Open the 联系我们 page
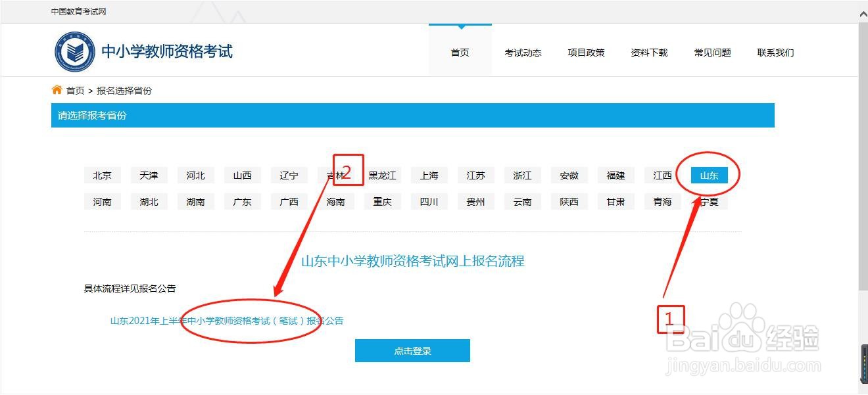Viewport: 868px width, 395px height. [x=775, y=53]
